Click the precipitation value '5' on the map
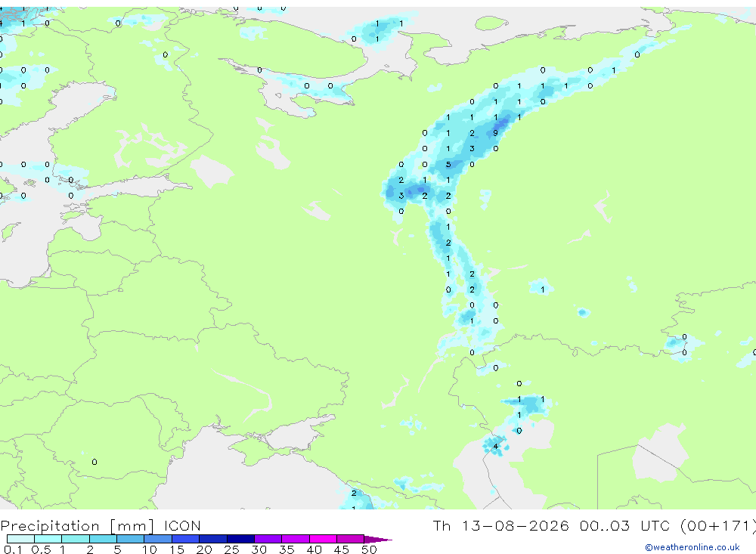The image size is (756, 554). [x=448, y=165]
